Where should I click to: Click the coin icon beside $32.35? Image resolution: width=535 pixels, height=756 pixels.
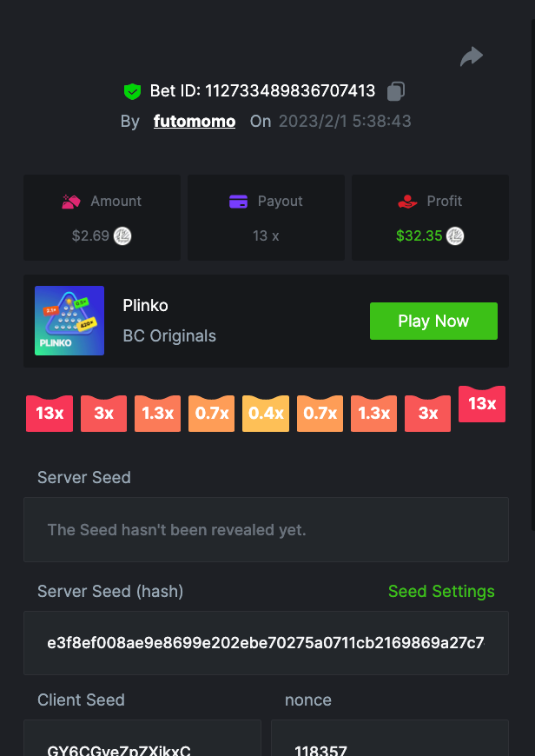tap(455, 235)
